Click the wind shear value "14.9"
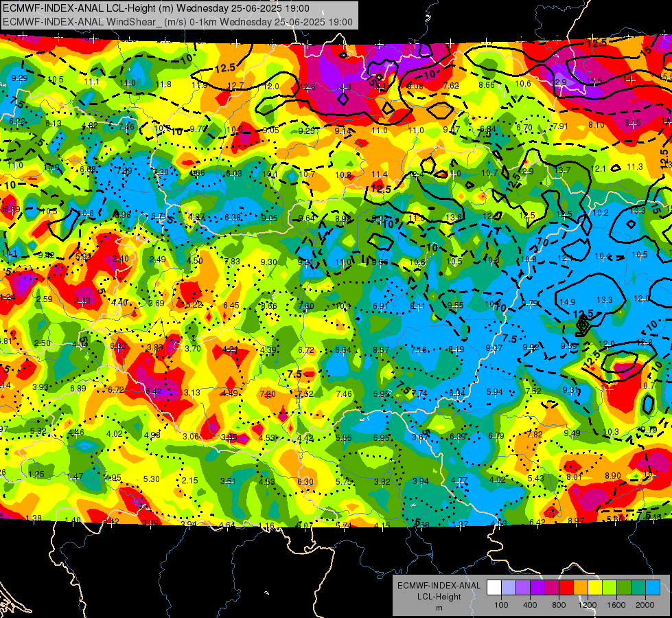Viewport: 672px width, 618px height. 568,302
